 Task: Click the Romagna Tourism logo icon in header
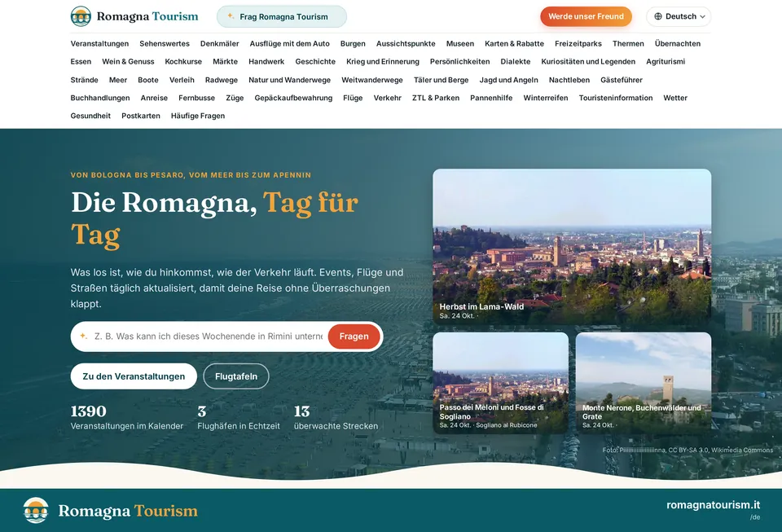[81, 16]
